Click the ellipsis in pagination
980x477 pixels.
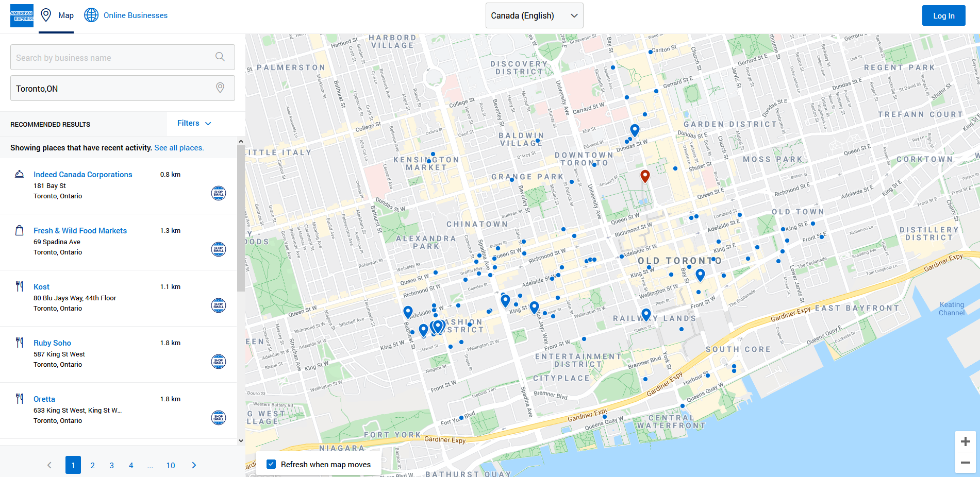(150, 465)
